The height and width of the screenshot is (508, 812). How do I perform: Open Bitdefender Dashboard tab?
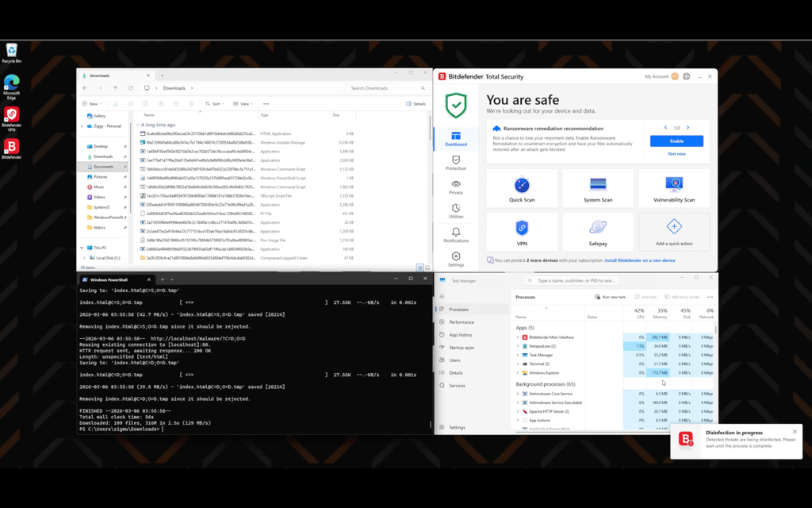click(x=456, y=139)
